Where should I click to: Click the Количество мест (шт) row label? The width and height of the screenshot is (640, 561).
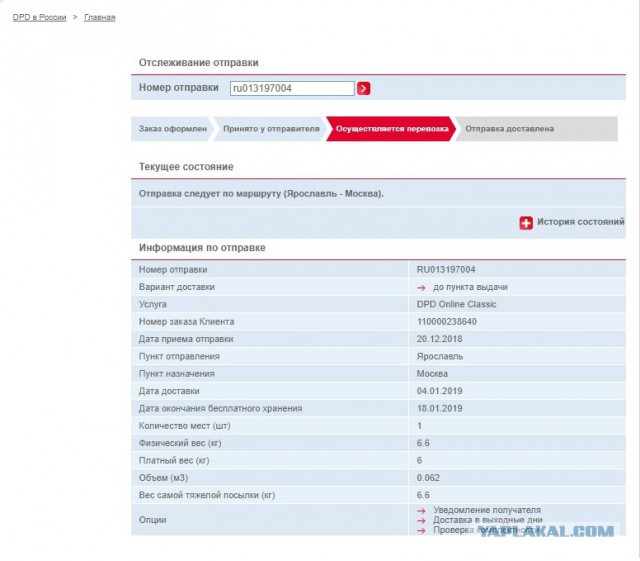click(x=184, y=426)
